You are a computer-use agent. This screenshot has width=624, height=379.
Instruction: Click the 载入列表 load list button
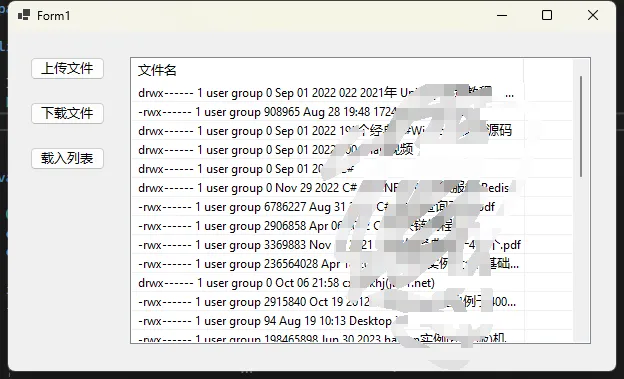coord(67,158)
